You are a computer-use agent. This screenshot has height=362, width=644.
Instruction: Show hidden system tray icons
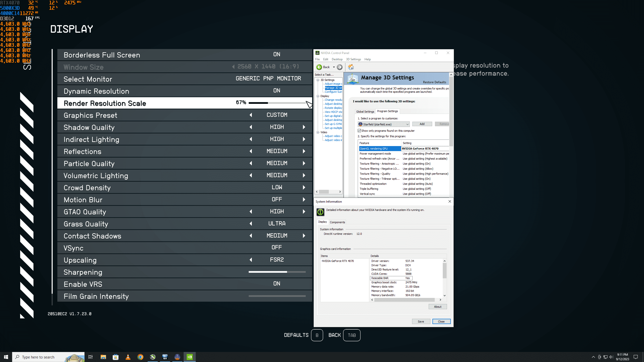593,357
